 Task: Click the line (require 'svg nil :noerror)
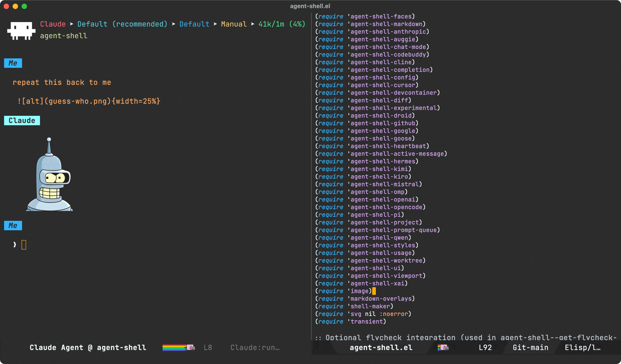pyautogui.click(x=363, y=314)
